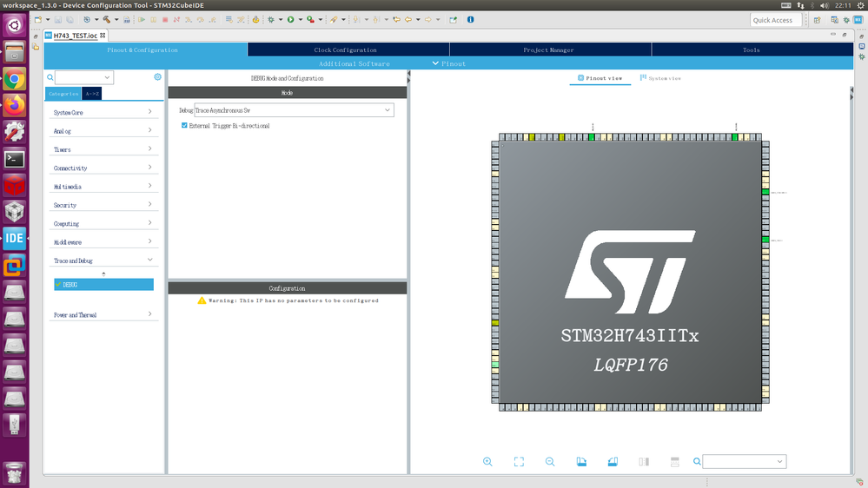This screenshot has width=868, height=488.
Task: Expand the Timers category
Action: (x=103, y=149)
